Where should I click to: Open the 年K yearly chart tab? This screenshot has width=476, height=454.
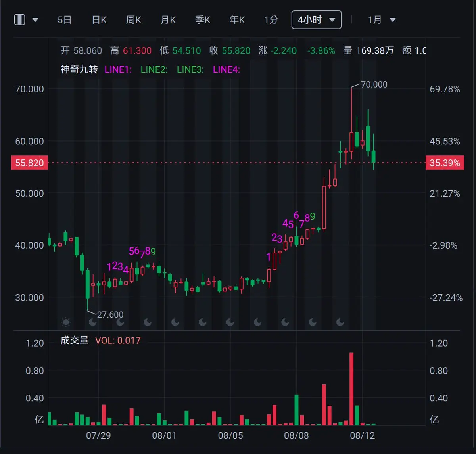pyautogui.click(x=237, y=20)
